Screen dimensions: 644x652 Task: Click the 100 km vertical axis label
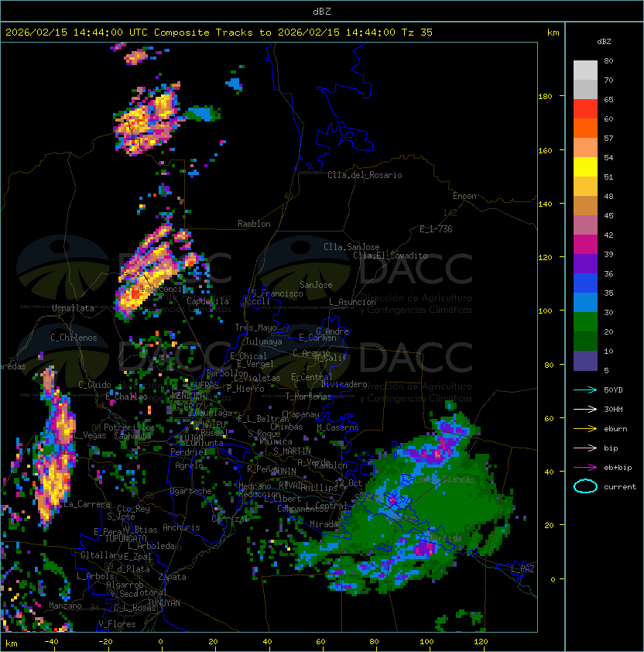(x=545, y=311)
